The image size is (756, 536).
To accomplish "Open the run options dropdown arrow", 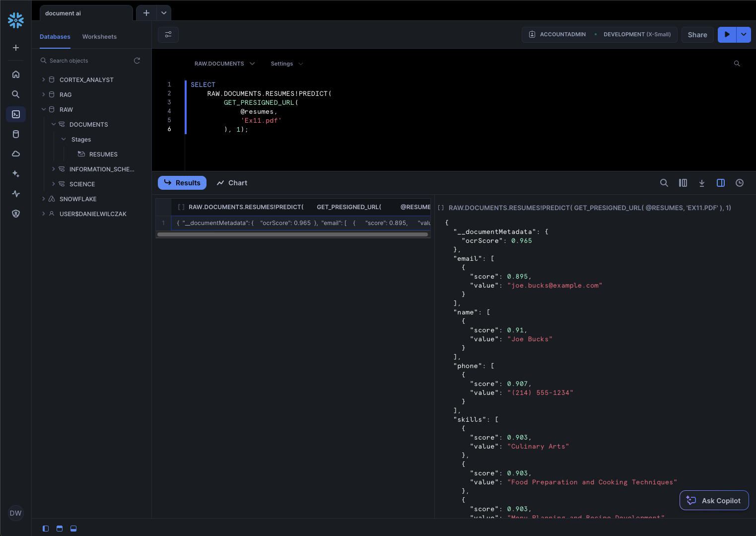I will 744,34.
